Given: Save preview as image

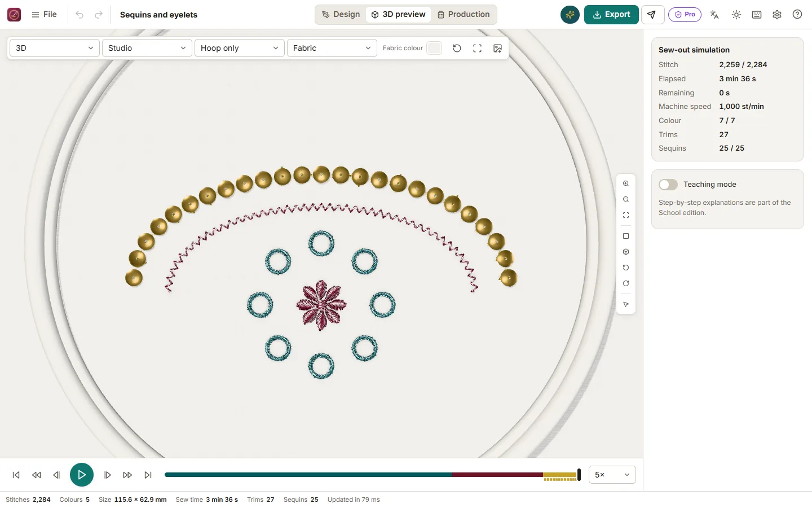Looking at the screenshot, I should pyautogui.click(x=498, y=48).
